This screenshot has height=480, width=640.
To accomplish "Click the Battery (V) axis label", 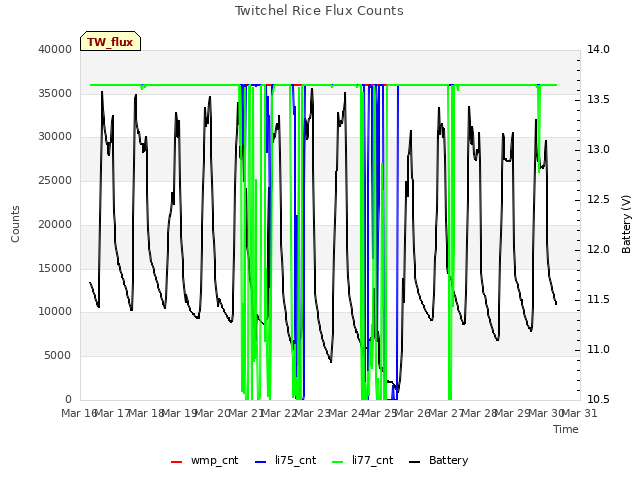I will (x=626, y=224).
